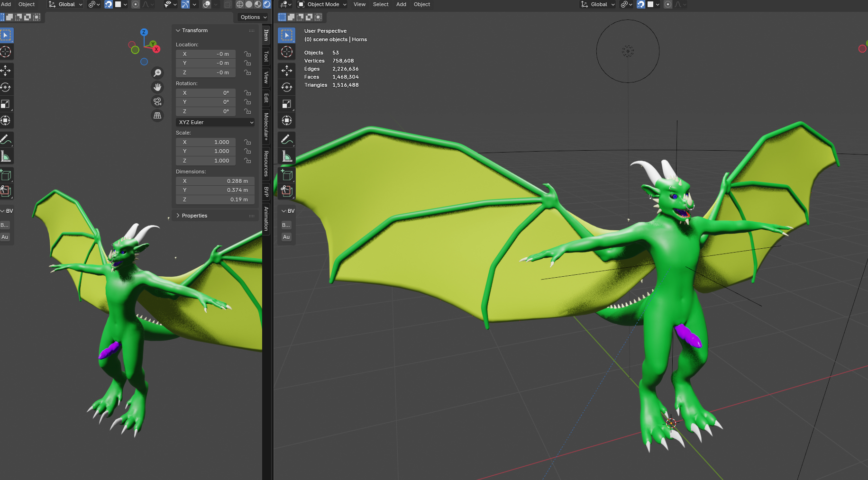Click the Options button in left viewport
Image resolution: width=868 pixels, height=480 pixels.
coord(253,17)
